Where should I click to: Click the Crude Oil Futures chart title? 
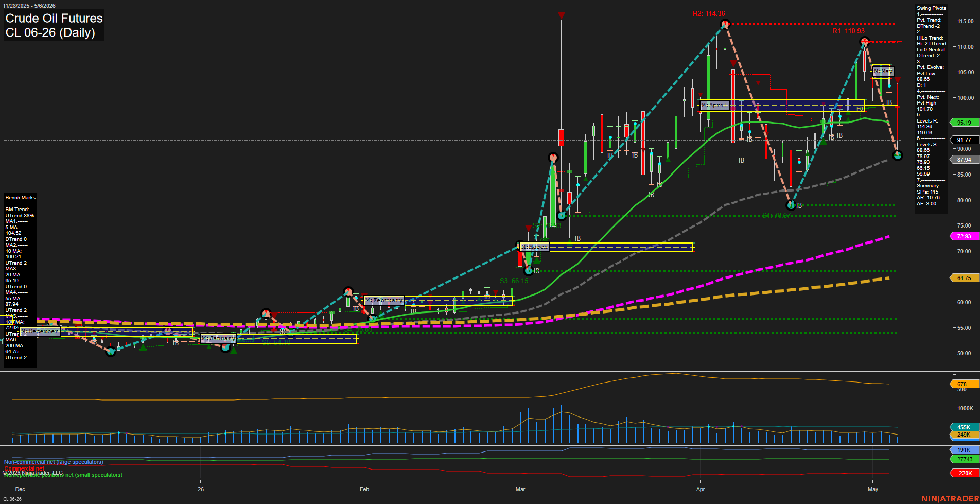(x=54, y=19)
